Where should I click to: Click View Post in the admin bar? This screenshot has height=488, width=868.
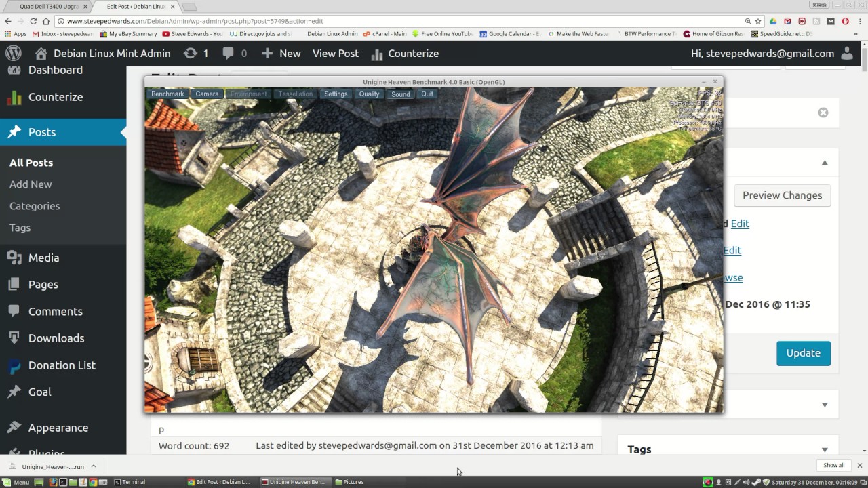336,53
